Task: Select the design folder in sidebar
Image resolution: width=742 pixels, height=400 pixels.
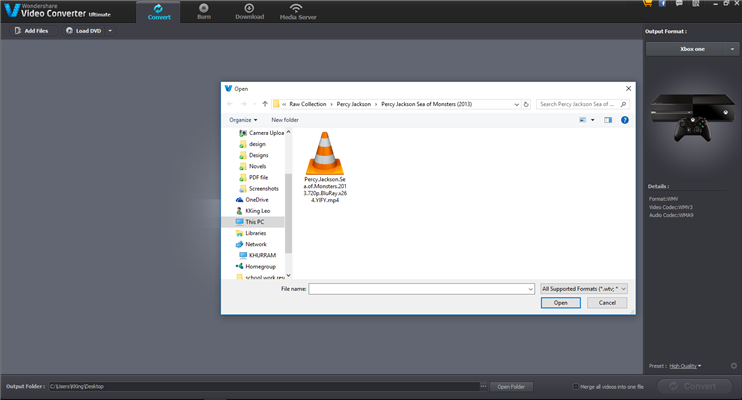Action: 253,144
